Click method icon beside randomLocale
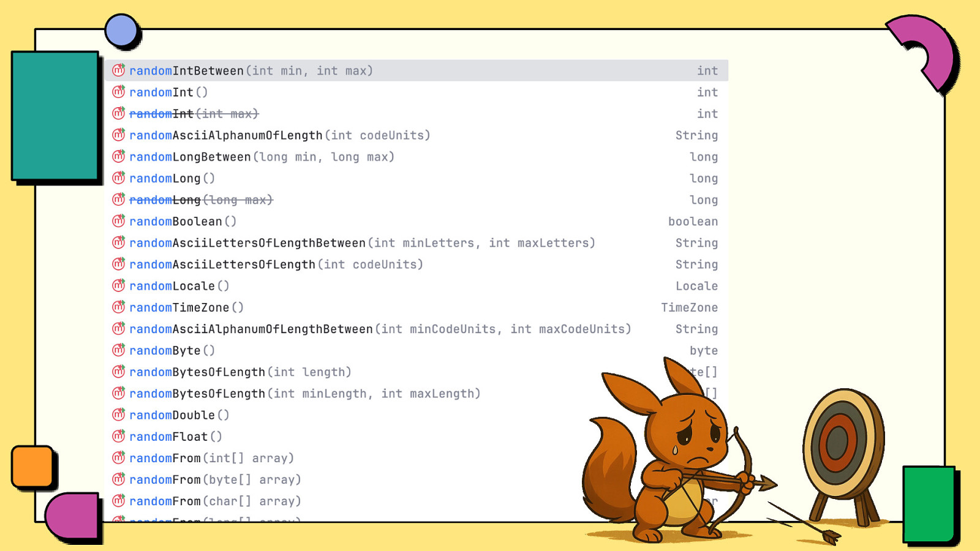Screen dimensions: 980x551 click(x=118, y=285)
